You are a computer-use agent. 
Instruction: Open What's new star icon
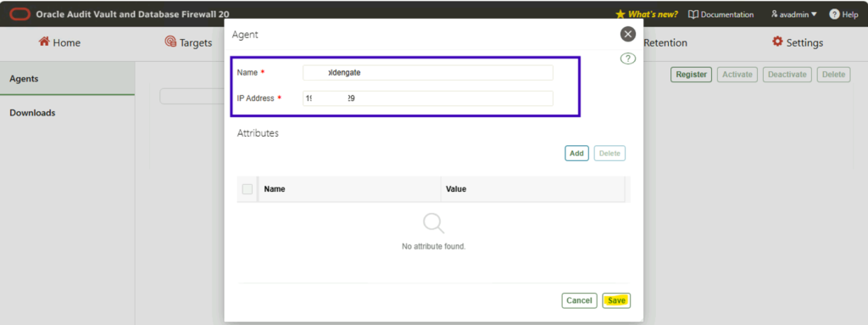coord(620,14)
